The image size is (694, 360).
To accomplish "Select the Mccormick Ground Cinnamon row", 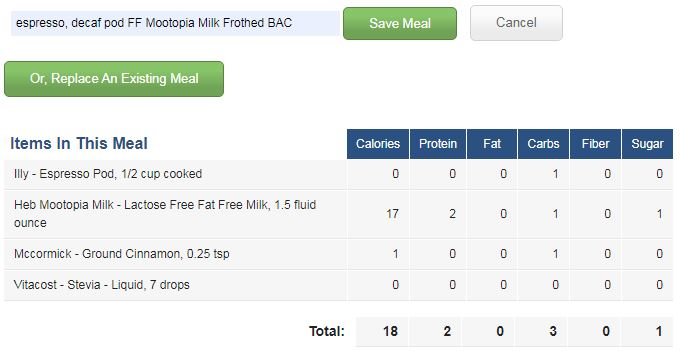I will click(x=339, y=254).
